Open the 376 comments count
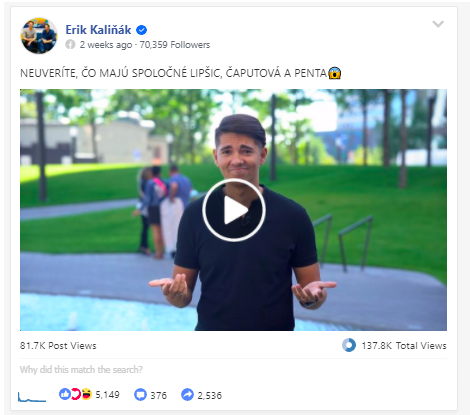This screenshot has width=470, height=415. click(x=158, y=395)
